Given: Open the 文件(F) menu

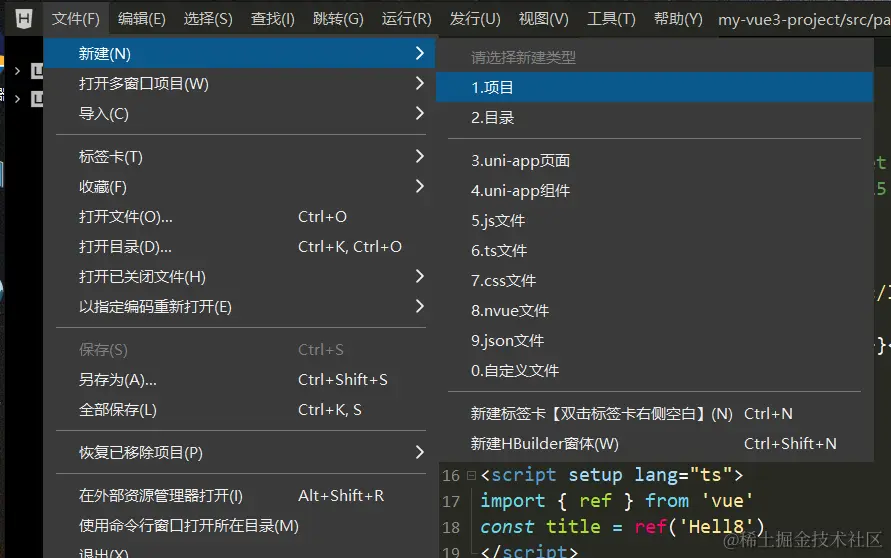Looking at the screenshot, I should click(x=76, y=19).
